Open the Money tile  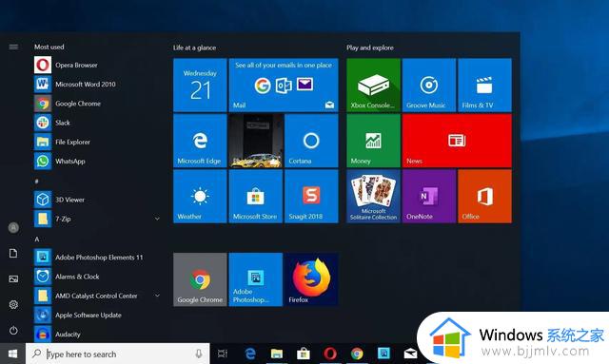[x=373, y=141]
